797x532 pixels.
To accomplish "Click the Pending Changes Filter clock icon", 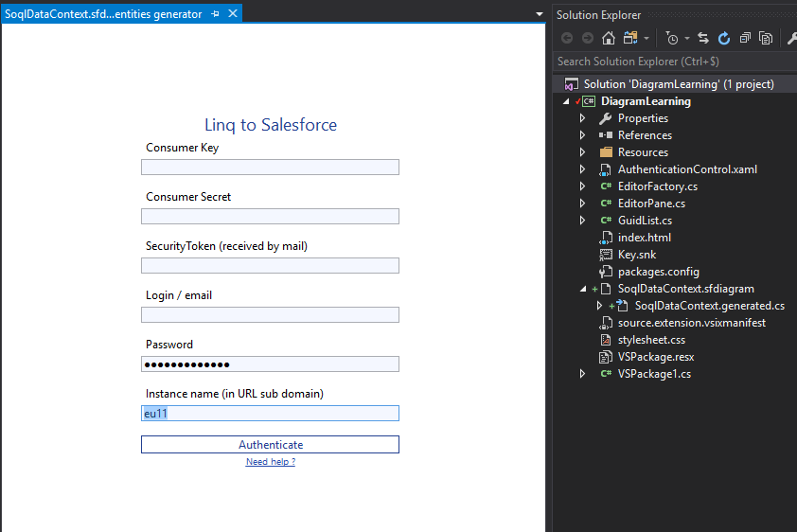I will pyautogui.click(x=672, y=38).
